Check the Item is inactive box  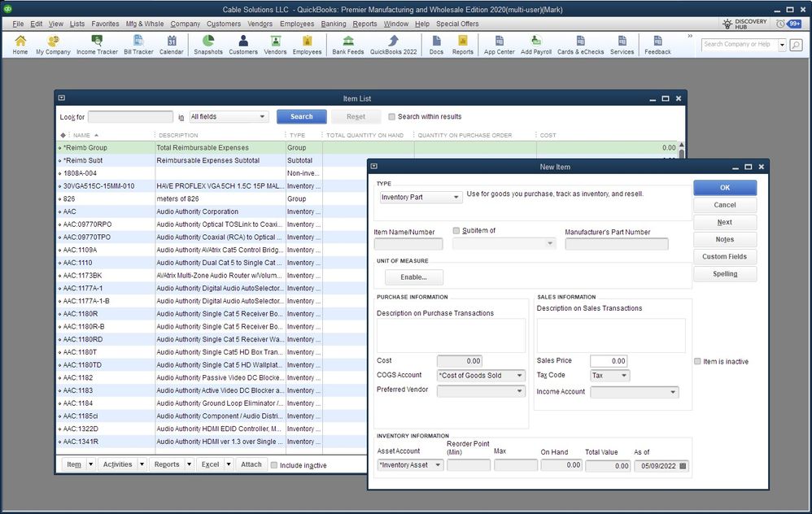(x=697, y=361)
